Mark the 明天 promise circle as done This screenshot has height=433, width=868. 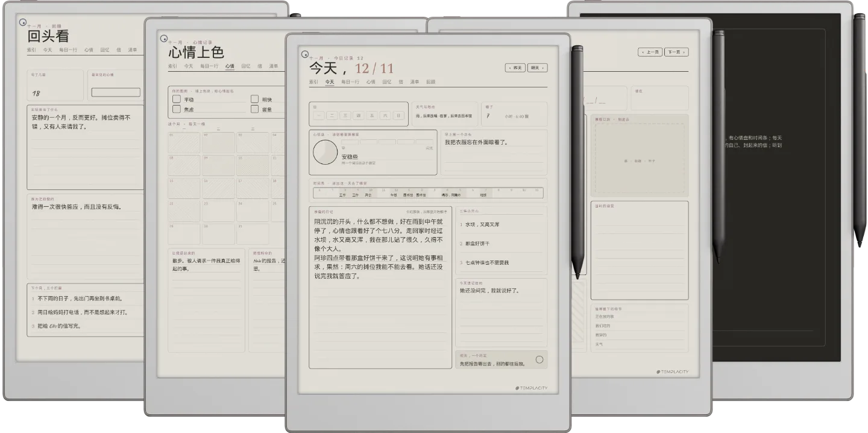539,359
